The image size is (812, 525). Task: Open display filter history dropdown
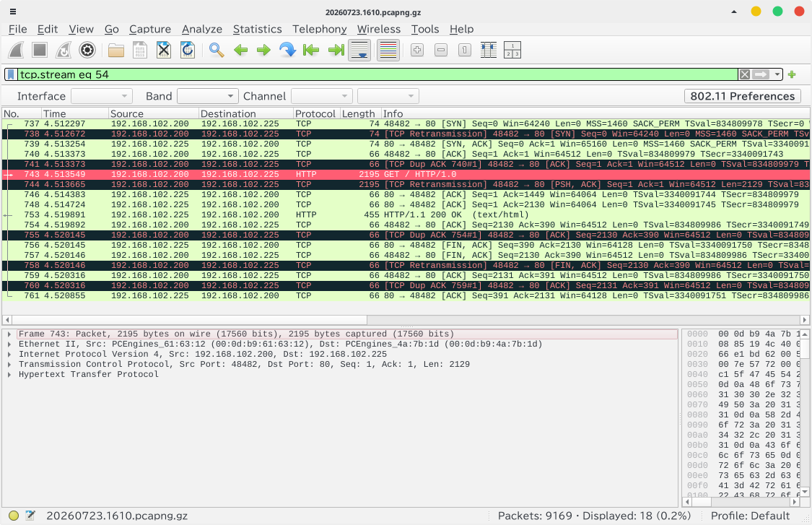pyautogui.click(x=777, y=74)
